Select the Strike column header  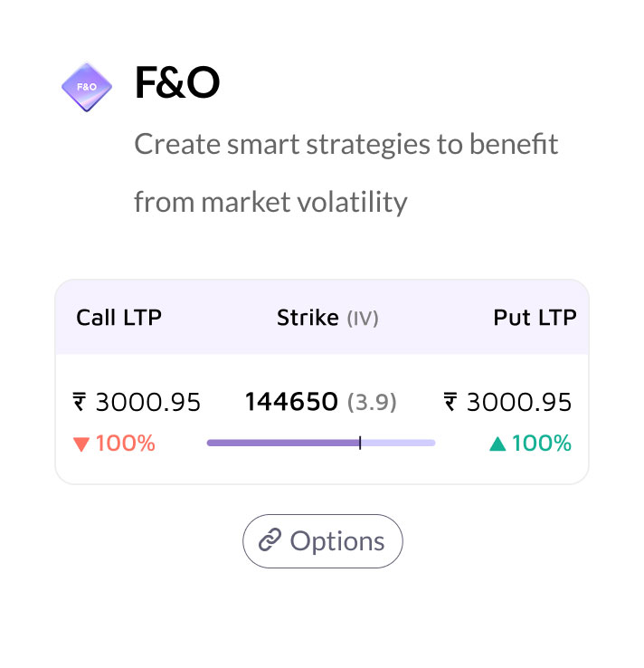tap(308, 318)
